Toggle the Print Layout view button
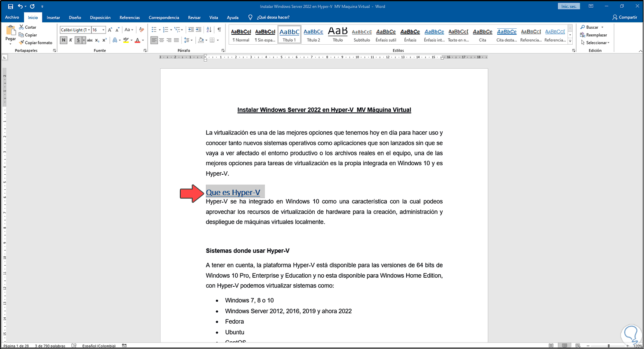644x349 pixels. 564,346
